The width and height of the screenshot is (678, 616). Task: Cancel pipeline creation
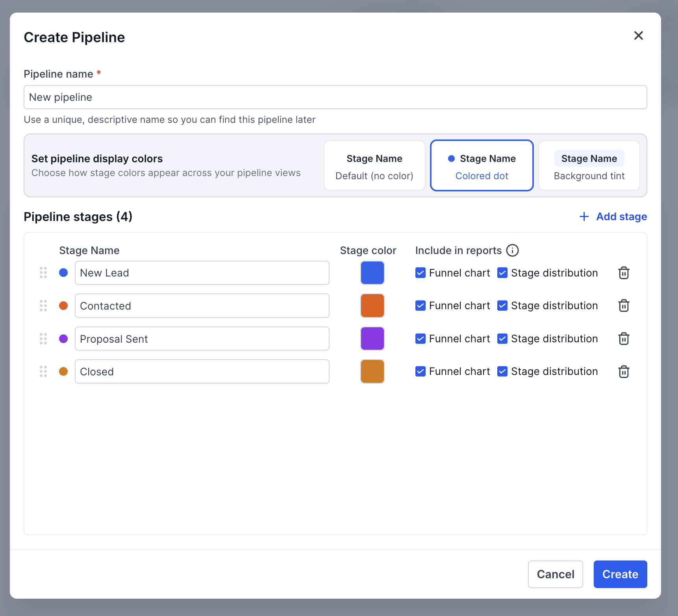click(555, 574)
